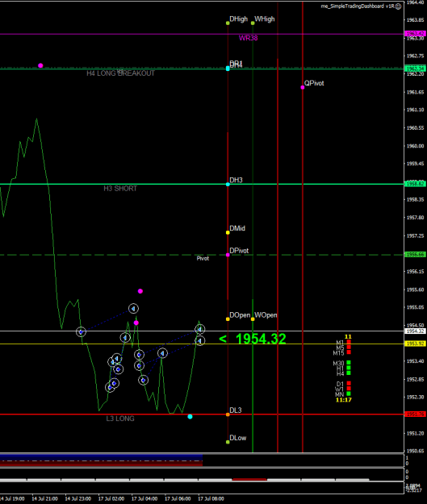This screenshot has width=427, height=504.
Task: Click the magenta dot on the H4 LONG BREAKOUT line
Action: coord(40,65)
